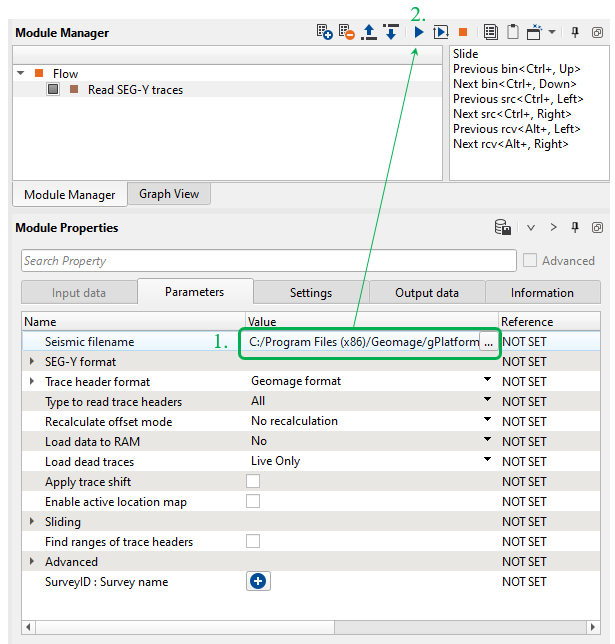Click the clipboard paste icon in Module Manager

tap(512, 33)
